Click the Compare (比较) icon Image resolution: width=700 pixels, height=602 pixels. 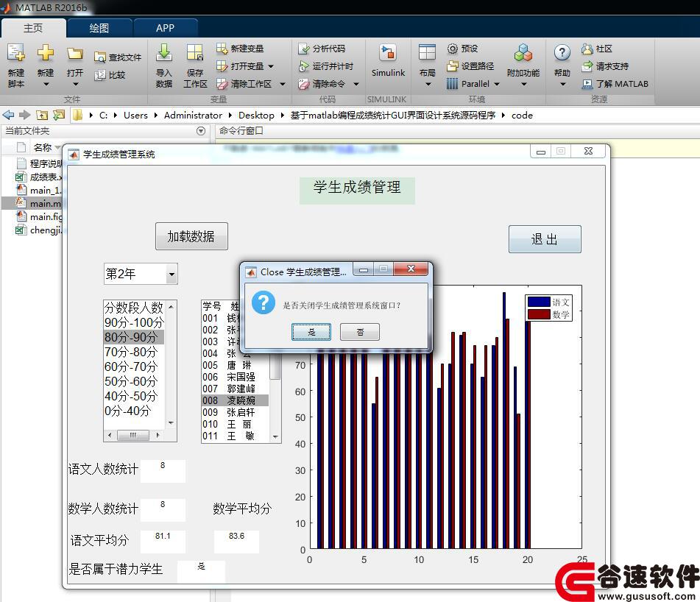point(99,75)
